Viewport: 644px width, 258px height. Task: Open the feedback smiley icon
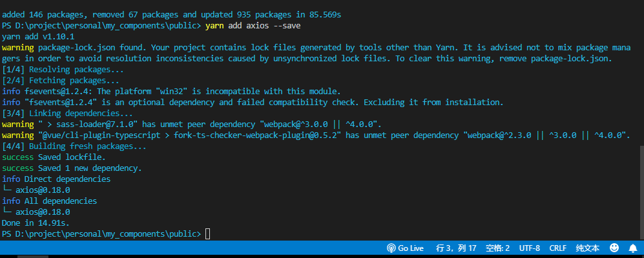[614, 248]
